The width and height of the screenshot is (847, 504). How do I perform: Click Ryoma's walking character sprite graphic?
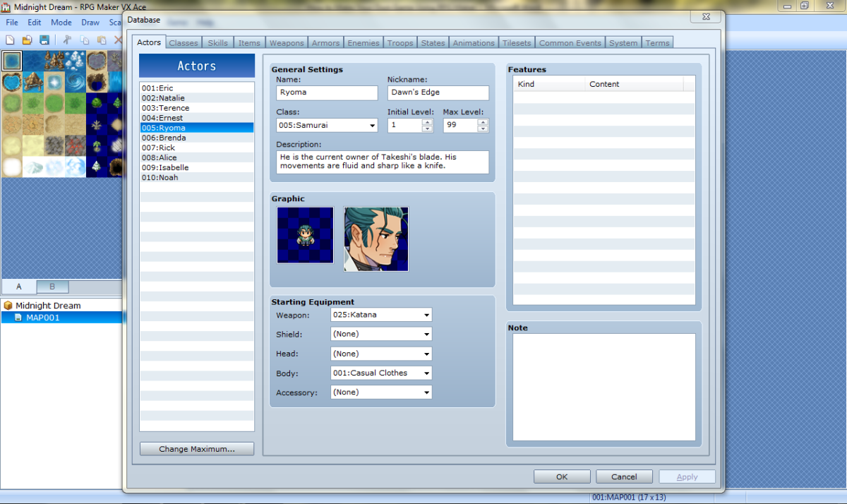305,235
